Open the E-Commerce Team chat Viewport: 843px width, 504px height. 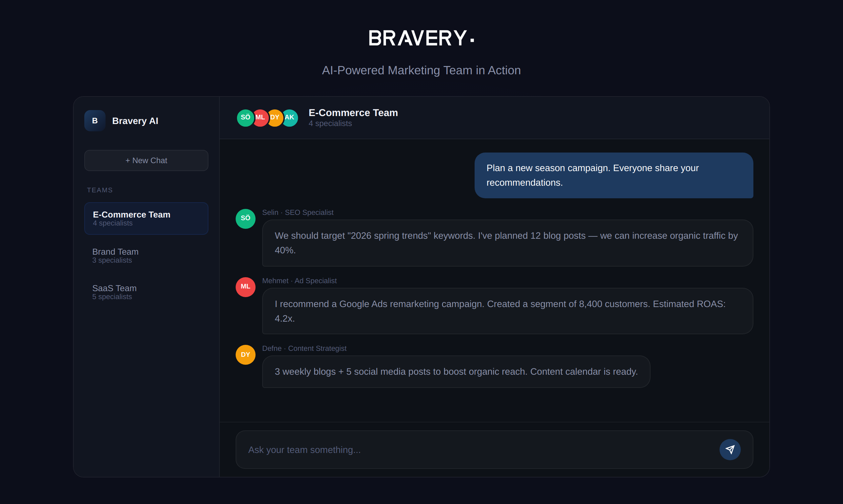(x=146, y=218)
